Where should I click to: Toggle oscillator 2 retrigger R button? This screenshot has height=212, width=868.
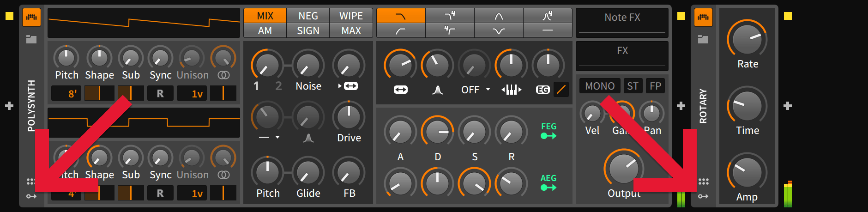point(160,193)
